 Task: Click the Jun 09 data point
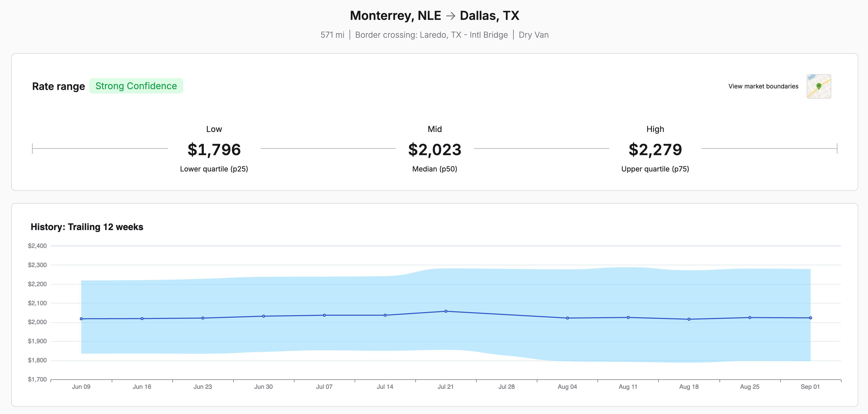(81, 319)
